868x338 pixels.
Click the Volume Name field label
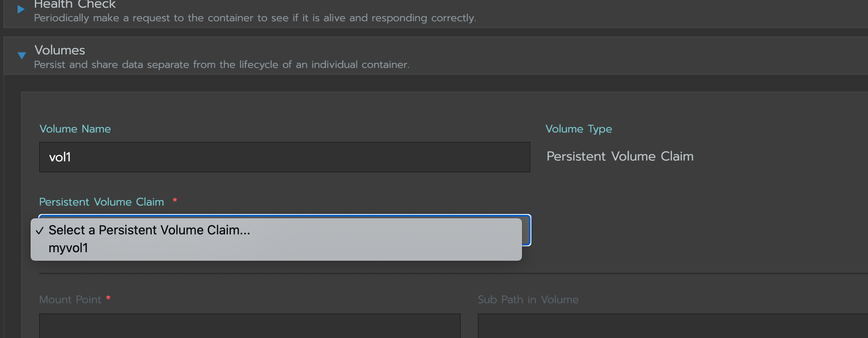(75, 129)
